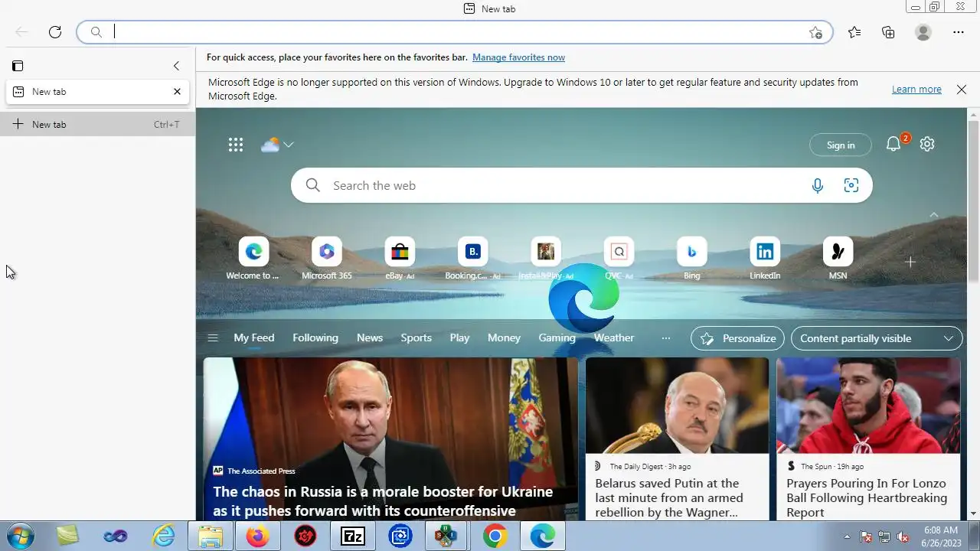Select the Sports feed tab
980x551 pixels.
[x=416, y=337]
